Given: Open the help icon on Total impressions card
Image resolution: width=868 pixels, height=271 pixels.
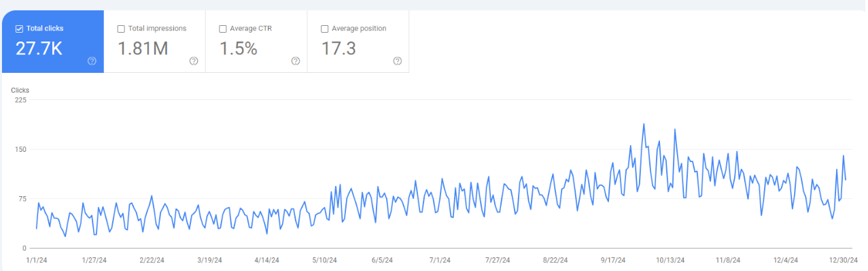Looking at the screenshot, I should (194, 61).
